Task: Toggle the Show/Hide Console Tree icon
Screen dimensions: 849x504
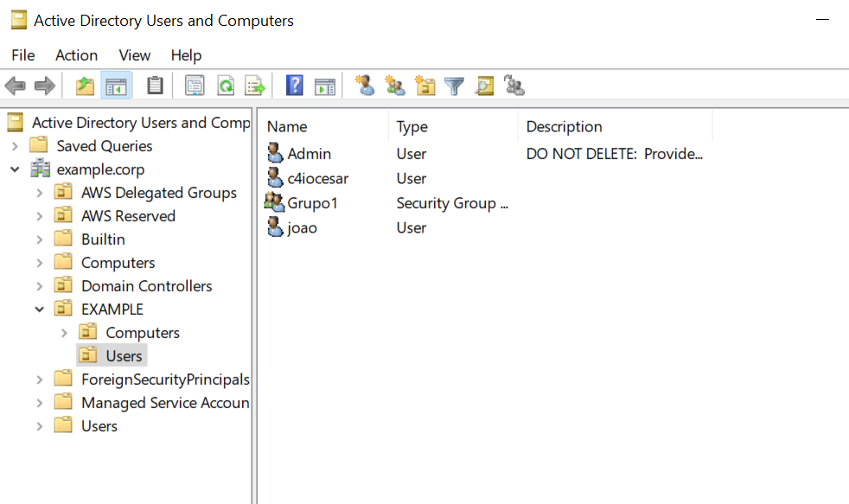Action: click(x=116, y=86)
